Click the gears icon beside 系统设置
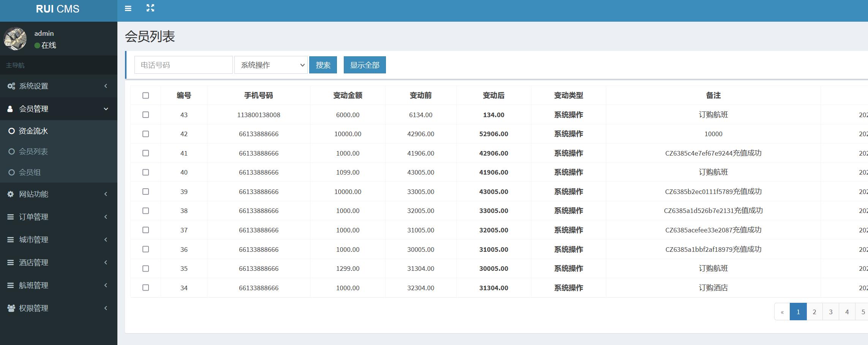The image size is (868, 345). coord(11,86)
